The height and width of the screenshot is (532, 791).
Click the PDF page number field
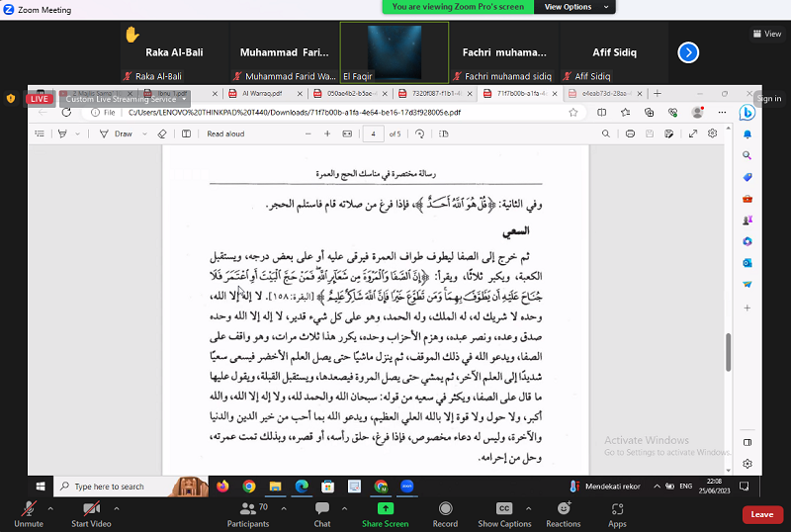pyautogui.click(x=374, y=133)
